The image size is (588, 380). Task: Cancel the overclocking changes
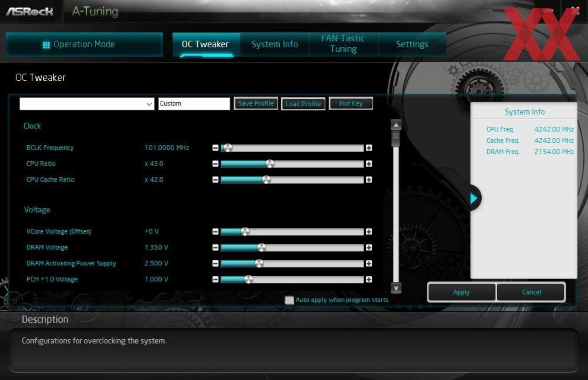[x=531, y=292]
